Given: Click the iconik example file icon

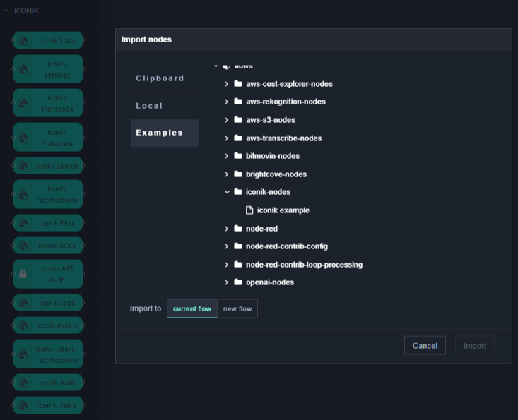Looking at the screenshot, I should tap(249, 210).
